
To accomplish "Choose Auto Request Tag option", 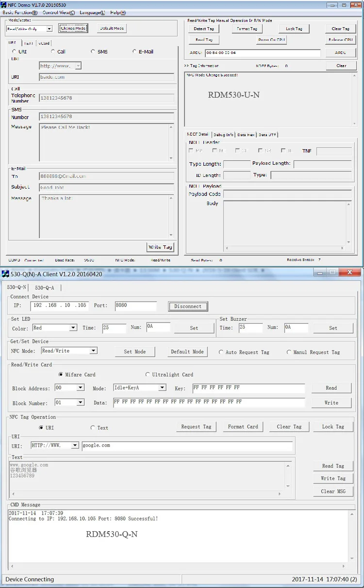I will [x=221, y=352].
